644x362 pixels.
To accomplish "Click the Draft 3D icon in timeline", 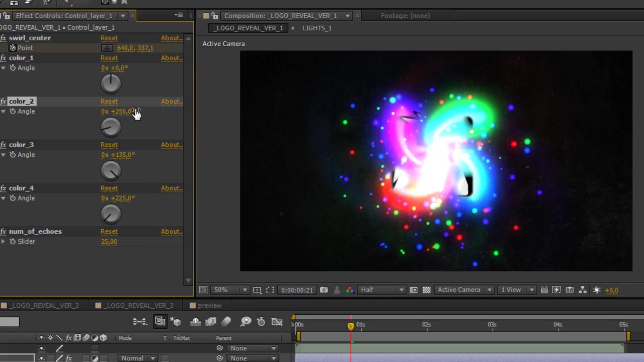I will pos(175,322).
